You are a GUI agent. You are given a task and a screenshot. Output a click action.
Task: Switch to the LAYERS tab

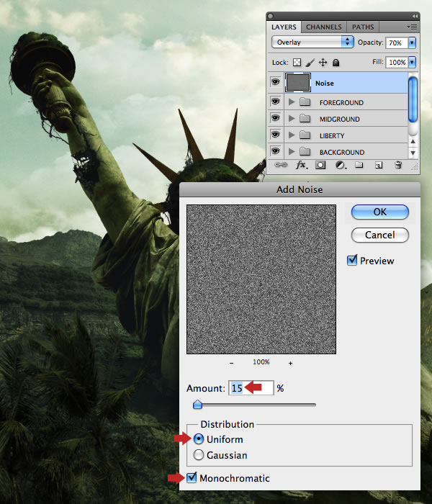pos(284,27)
